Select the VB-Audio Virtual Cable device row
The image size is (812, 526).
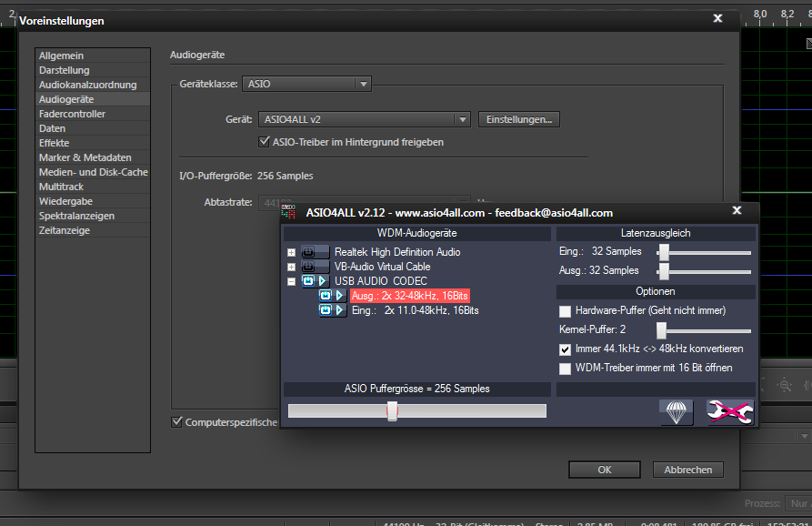[x=382, y=267]
